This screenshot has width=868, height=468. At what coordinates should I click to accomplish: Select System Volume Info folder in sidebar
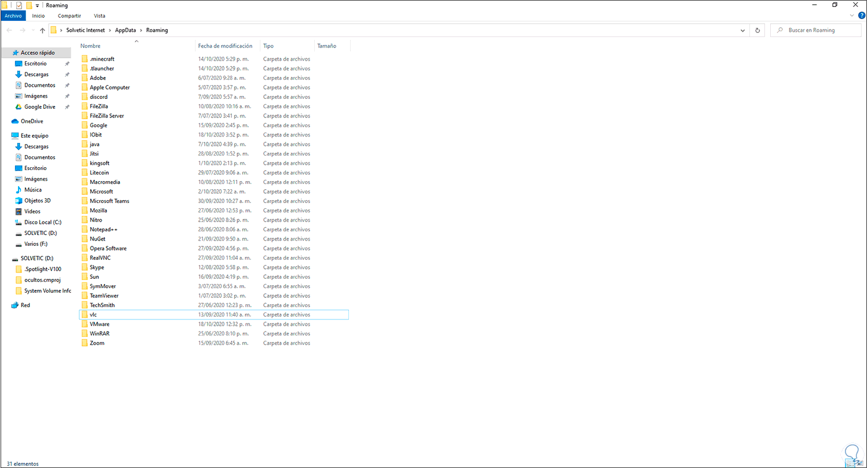click(x=47, y=290)
